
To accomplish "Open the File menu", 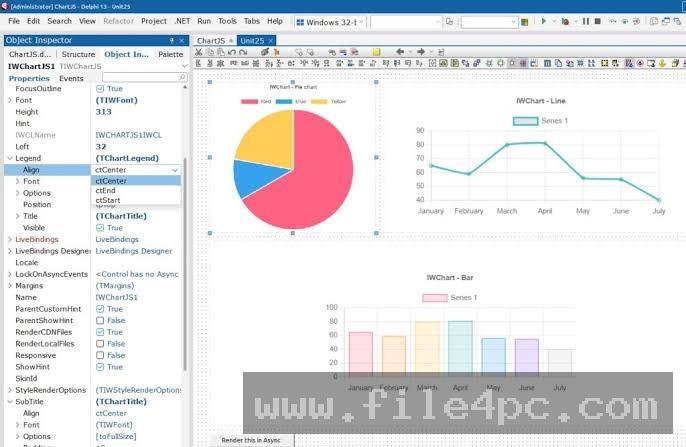I will [14, 21].
